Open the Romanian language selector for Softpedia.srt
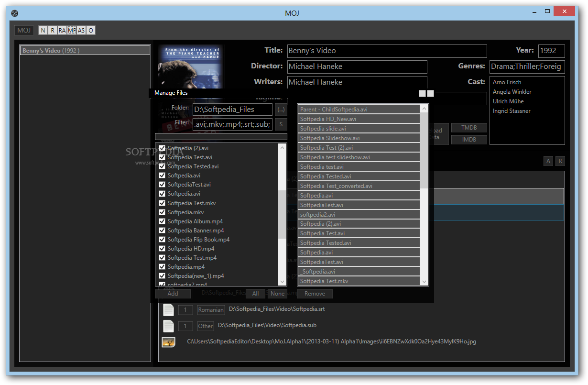Image resolution: width=588 pixels, height=385 pixels. pos(211,310)
